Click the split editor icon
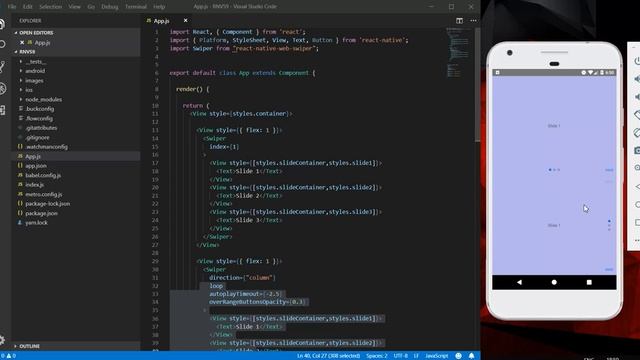 click(x=460, y=20)
